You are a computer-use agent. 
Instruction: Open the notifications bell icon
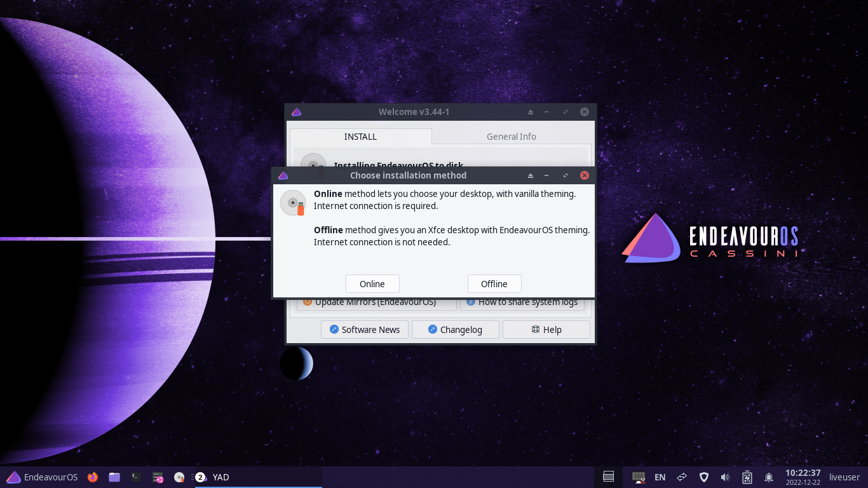point(769,477)
